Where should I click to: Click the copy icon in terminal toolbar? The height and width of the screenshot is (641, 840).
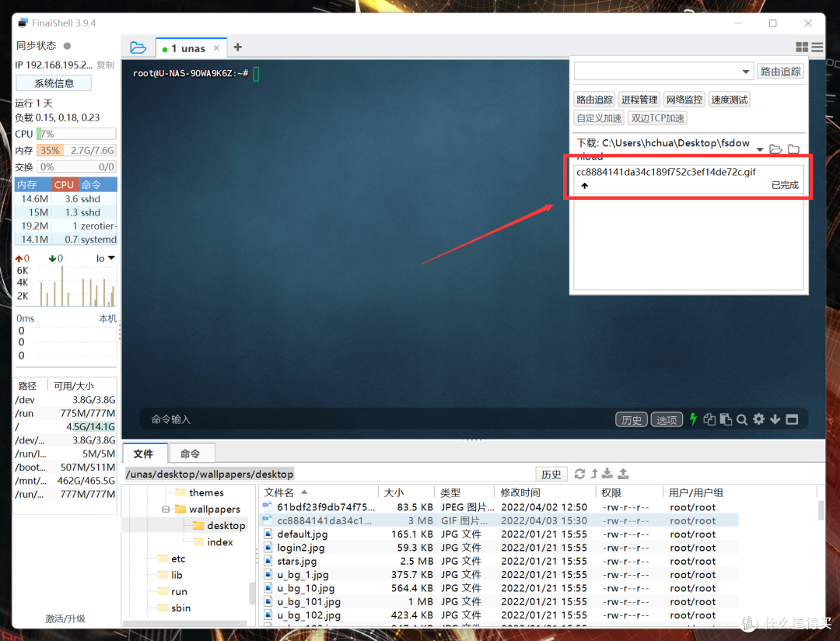[x=709, y=419]
